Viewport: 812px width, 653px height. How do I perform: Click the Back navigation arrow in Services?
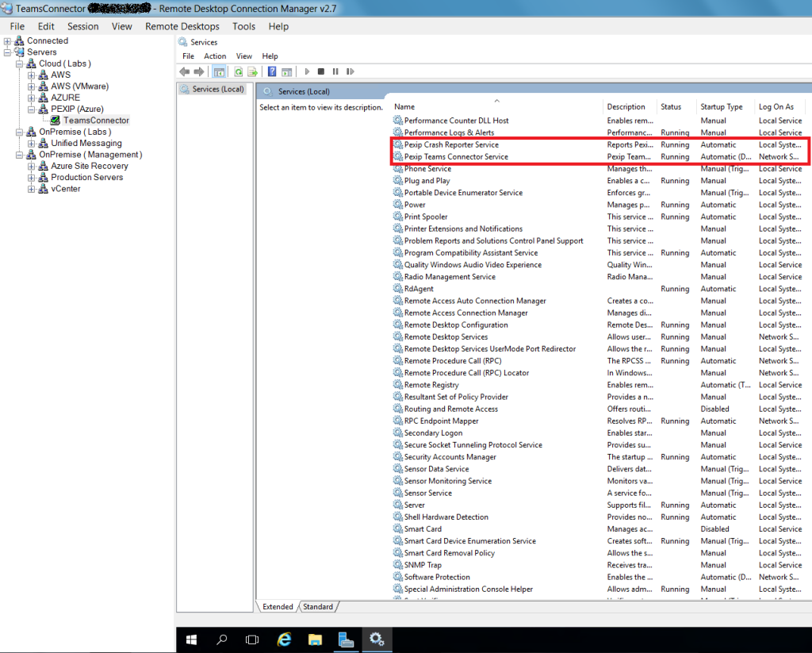click(x=185, y=71)
